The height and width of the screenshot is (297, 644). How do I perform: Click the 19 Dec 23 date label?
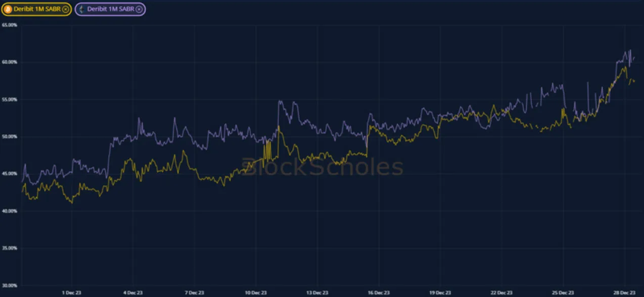440,292
